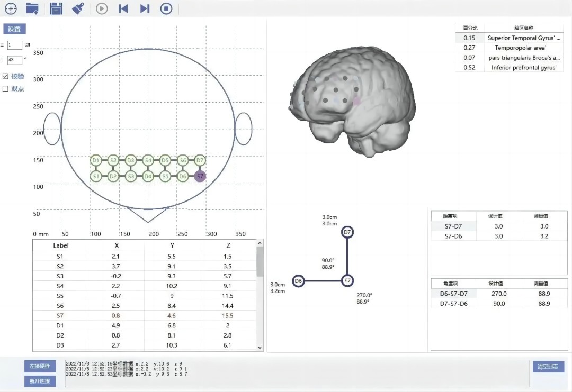Click the coordinate table vertical scrollbar thumb

[x=260, y=261]
